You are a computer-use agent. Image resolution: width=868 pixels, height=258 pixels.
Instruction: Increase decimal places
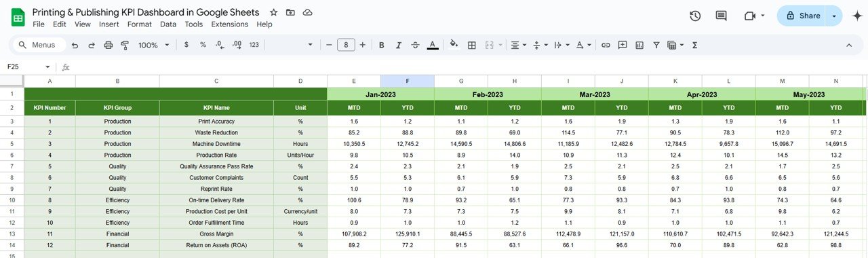(237, 45)
